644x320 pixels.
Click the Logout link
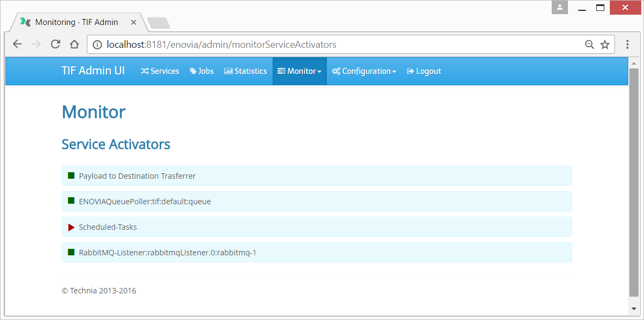click(424, 71)
